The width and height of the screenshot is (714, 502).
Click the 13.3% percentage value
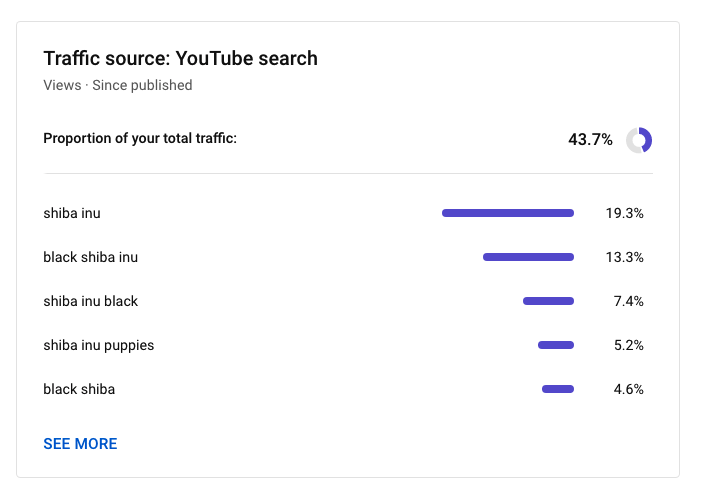click(x=624, y=257)
